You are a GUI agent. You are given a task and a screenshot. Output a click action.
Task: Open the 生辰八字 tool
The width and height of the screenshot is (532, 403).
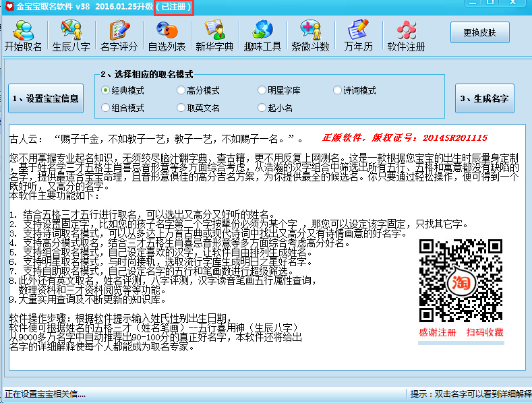71,36
